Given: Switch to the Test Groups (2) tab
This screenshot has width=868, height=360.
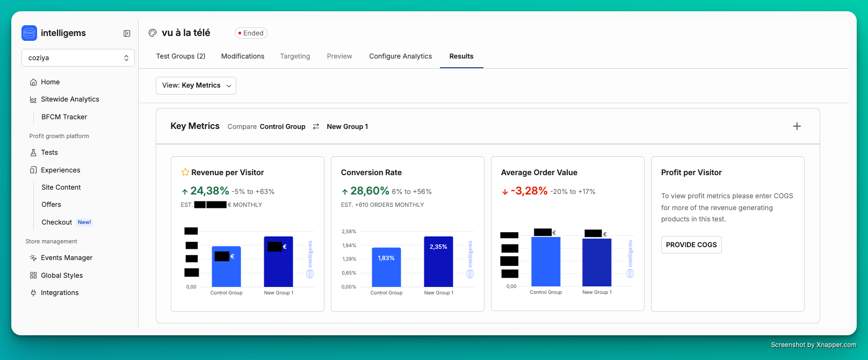Looking at the screenshot, I should [180, 56].
